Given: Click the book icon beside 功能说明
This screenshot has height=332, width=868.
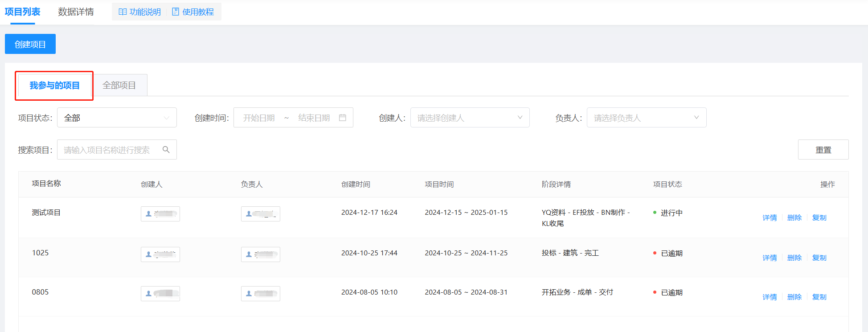Looking at the screenshot, I should point(123,12).
